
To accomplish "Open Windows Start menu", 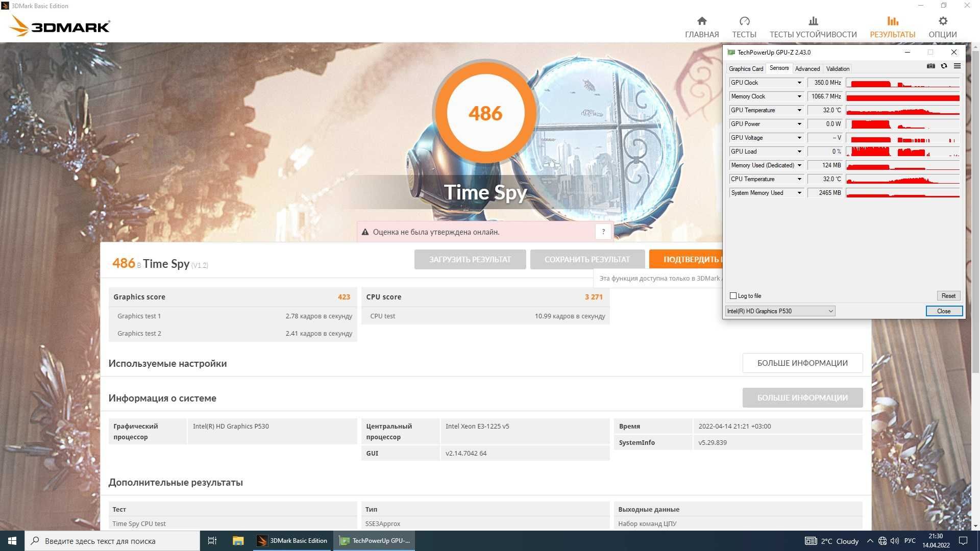I will pyautogui.click(x=12, y=541).
